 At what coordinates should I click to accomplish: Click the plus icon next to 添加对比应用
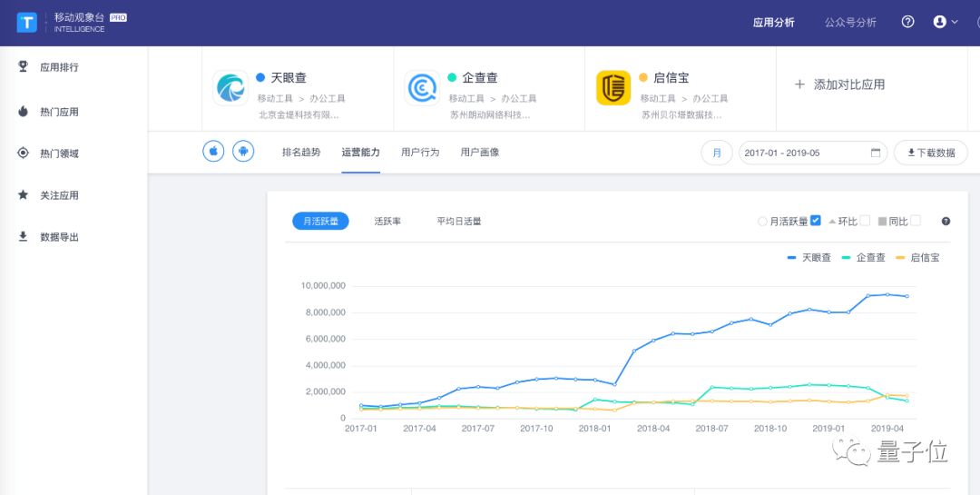(799, 84)
